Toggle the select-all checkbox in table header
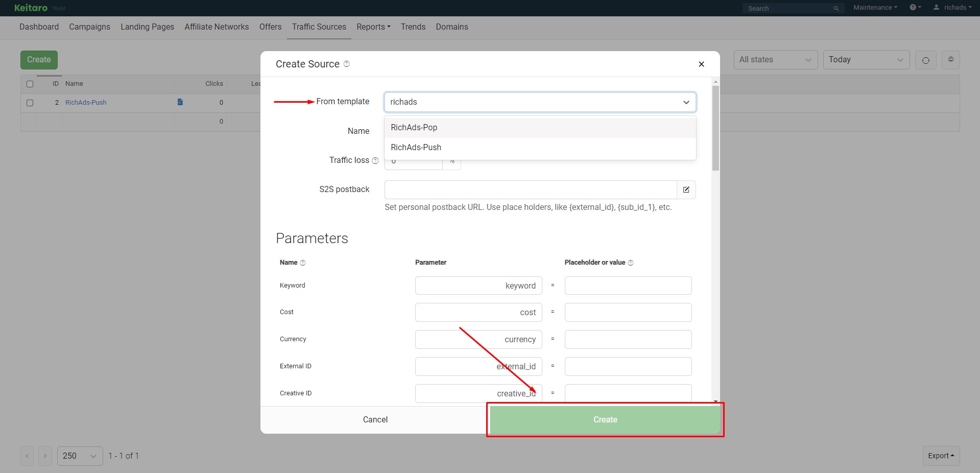Screen dimensions: 980x473 pyautogui.click(x=30, y=84)
